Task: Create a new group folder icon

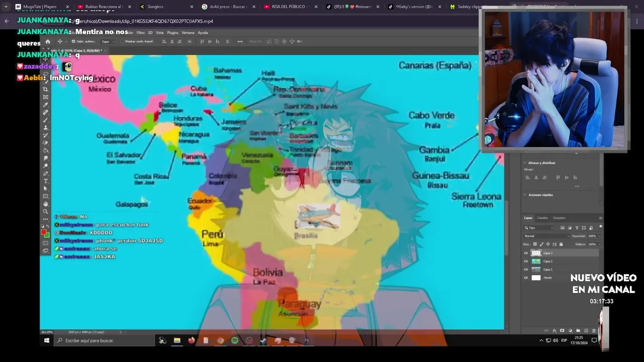Action: pos(578,330)
